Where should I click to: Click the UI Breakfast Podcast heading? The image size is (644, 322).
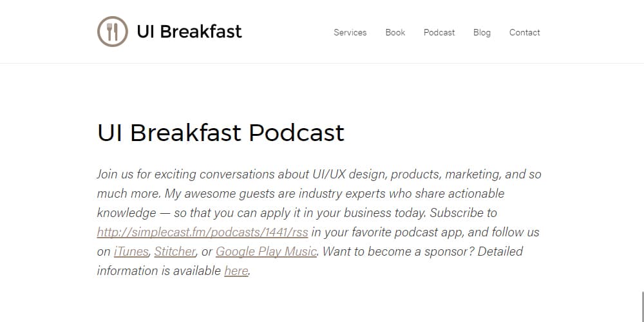pos(220,132)
